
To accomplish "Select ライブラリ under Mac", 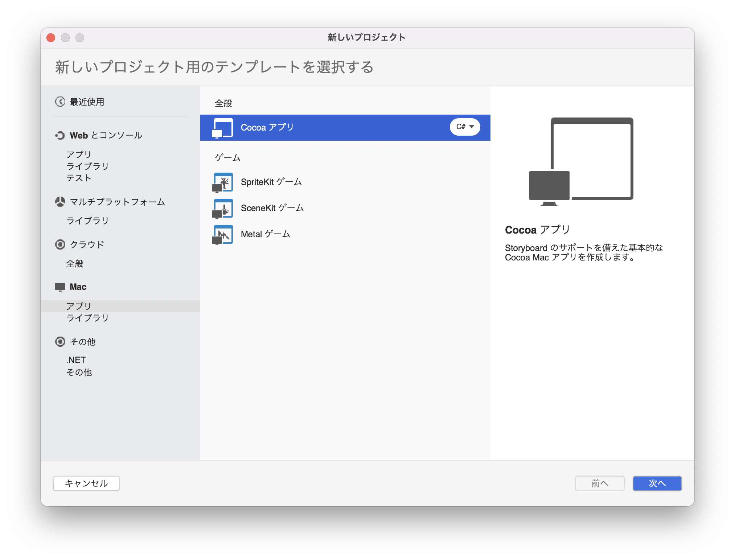I will pos(87,318).
